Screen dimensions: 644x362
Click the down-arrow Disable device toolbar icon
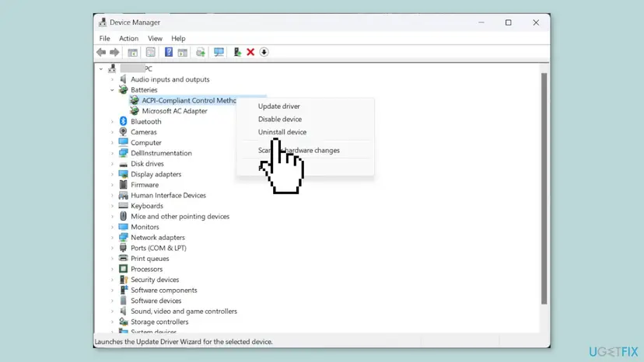[264, 52]
